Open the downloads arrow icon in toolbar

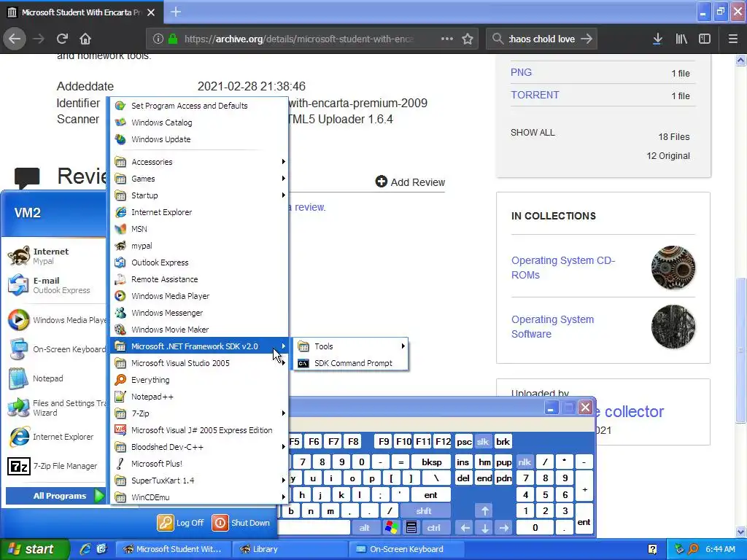point(657,39)
